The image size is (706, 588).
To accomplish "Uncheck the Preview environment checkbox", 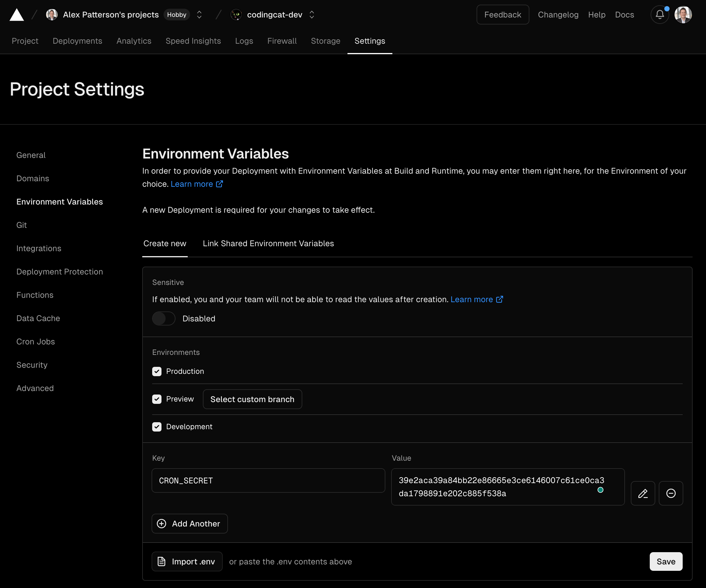I will click(x=157, y=399).
